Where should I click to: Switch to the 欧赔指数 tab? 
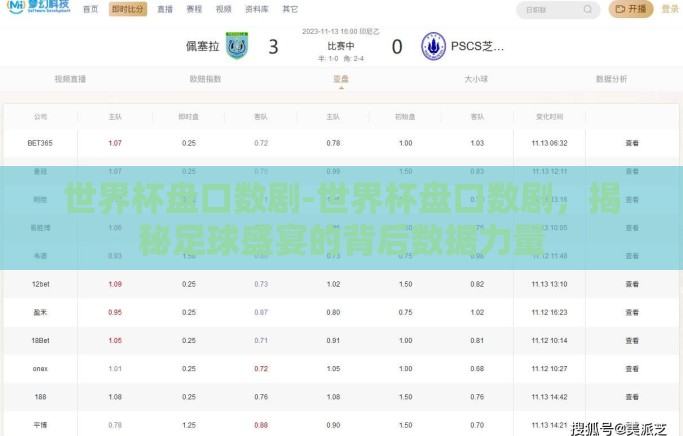[206, 79]
